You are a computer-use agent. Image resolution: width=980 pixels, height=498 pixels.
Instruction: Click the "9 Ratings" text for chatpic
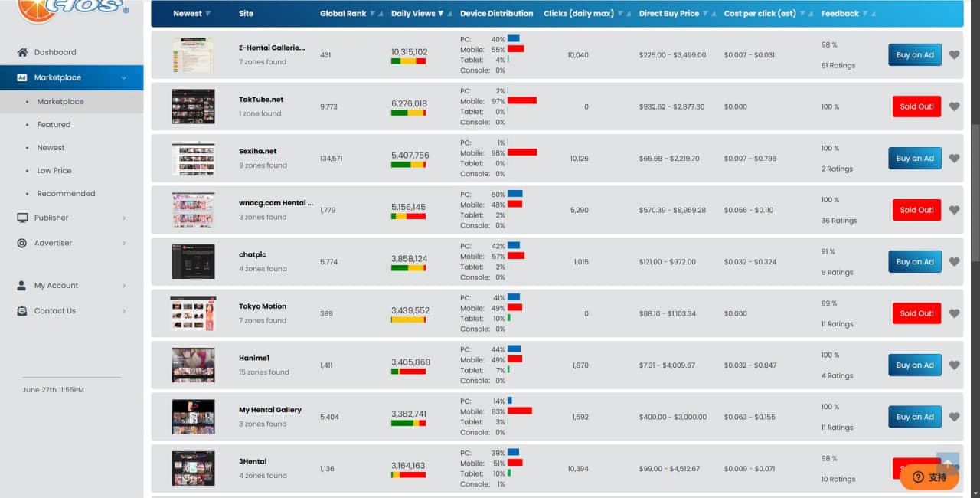point(837,273)
